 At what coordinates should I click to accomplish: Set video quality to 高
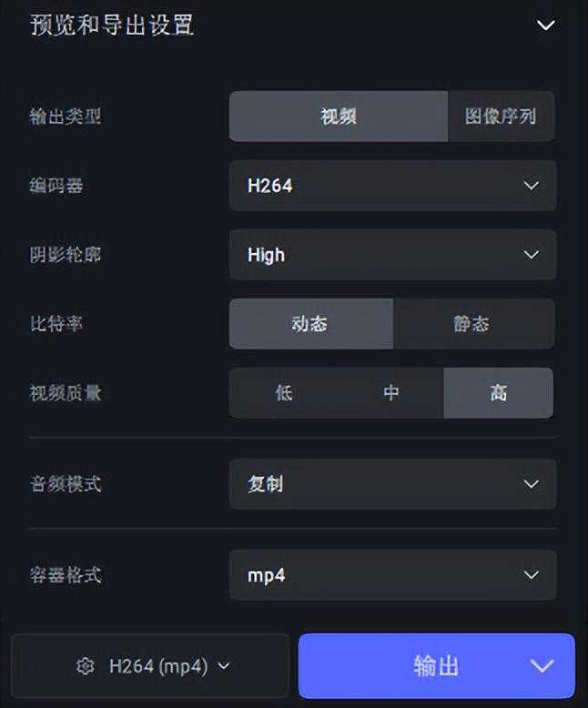tap(498, 393)
